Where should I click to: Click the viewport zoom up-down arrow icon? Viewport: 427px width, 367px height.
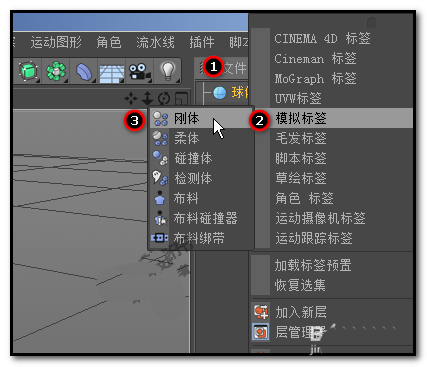(147, 98)
